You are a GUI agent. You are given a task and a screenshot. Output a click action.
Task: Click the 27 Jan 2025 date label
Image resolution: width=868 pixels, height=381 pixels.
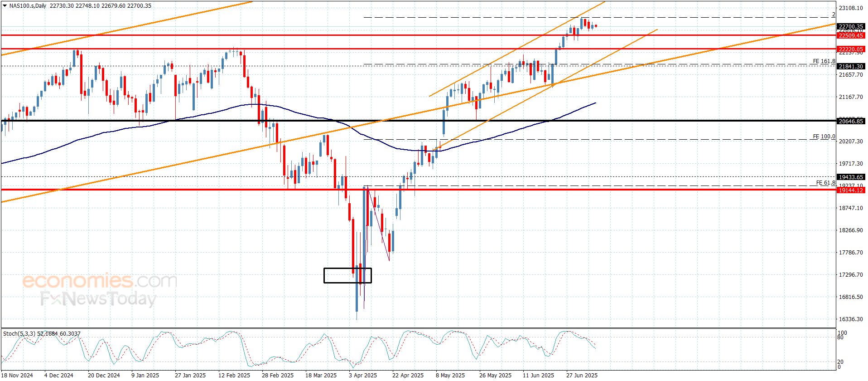190,375
